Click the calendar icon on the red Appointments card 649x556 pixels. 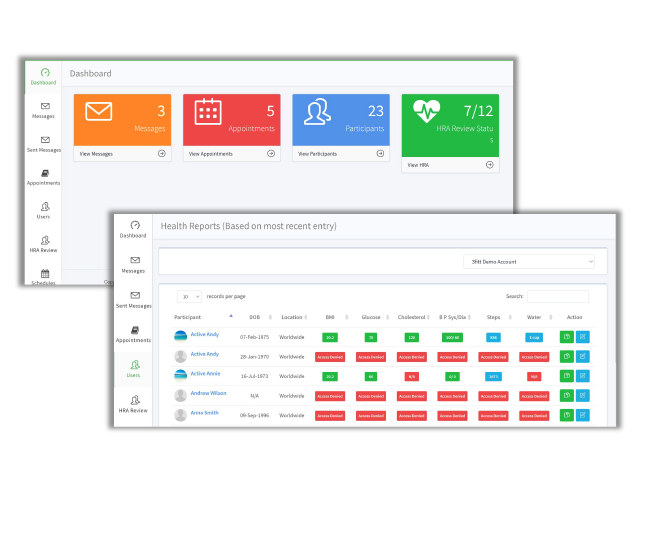coord(208,111)
